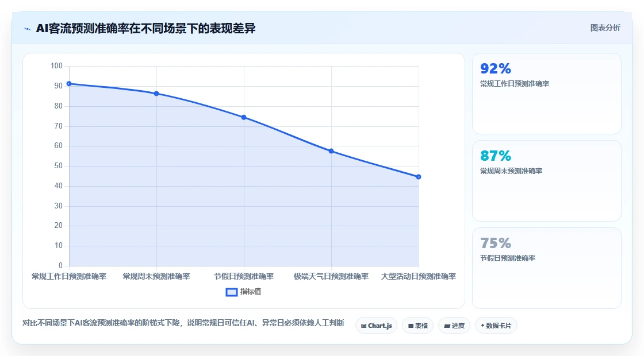Select the Chart.js tag

[x=376, y=326]
